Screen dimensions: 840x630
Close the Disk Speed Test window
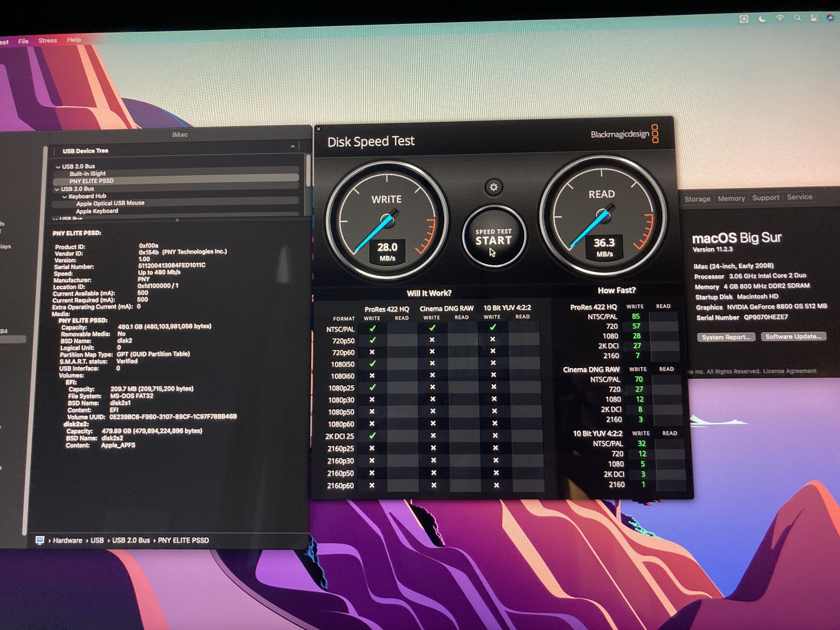coord(319,129)
